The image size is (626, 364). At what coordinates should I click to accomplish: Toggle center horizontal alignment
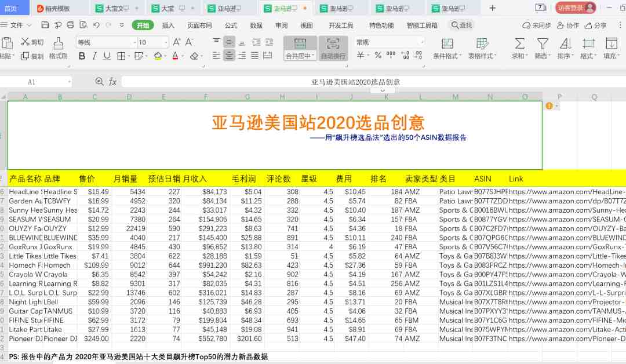(229, 56)
